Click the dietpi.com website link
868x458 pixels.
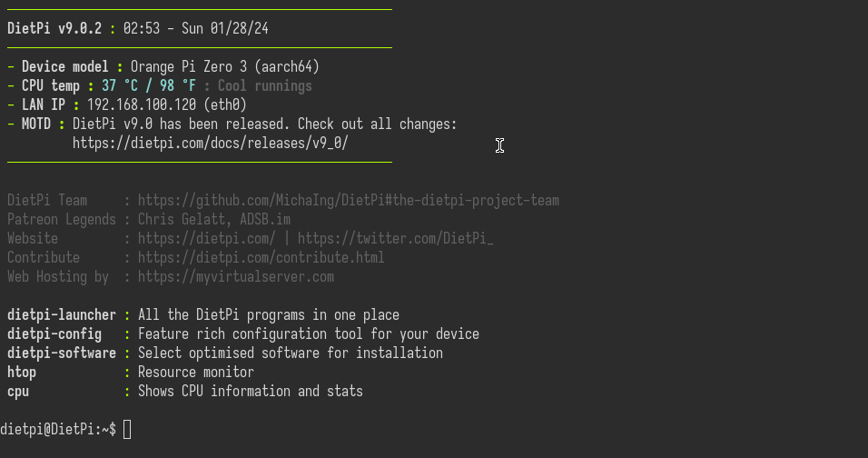[x=206, y=238]
